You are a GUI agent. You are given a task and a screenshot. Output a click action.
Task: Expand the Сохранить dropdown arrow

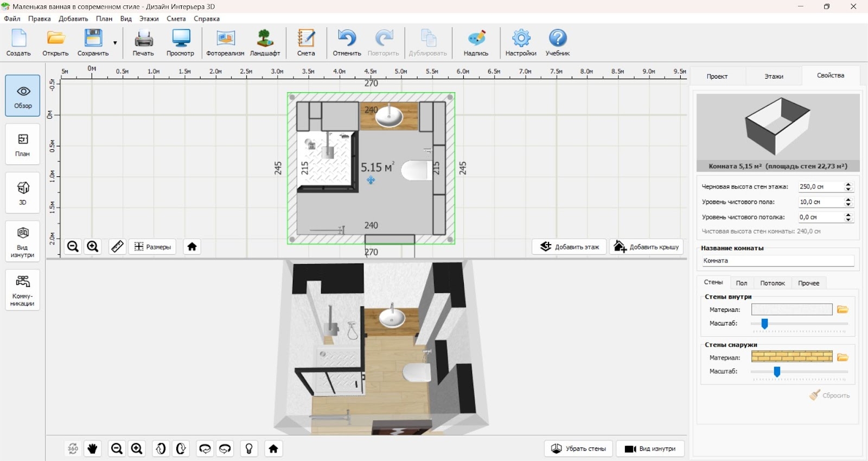click(115, 43)
